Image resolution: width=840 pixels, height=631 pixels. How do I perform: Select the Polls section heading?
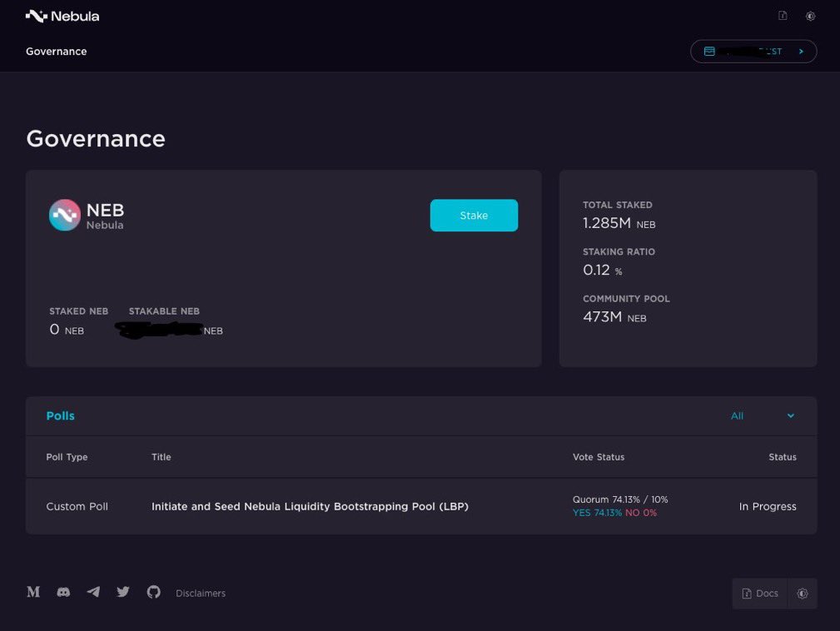click(61, 415)
